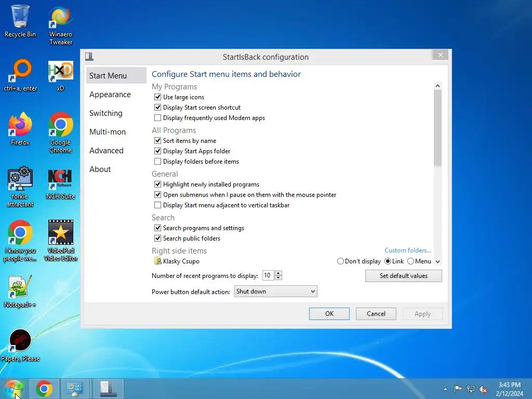Image resolution: width=532 pixels, height=399 pixels.
Task: Uncheck Sort items by name
Action: (157, 140)
